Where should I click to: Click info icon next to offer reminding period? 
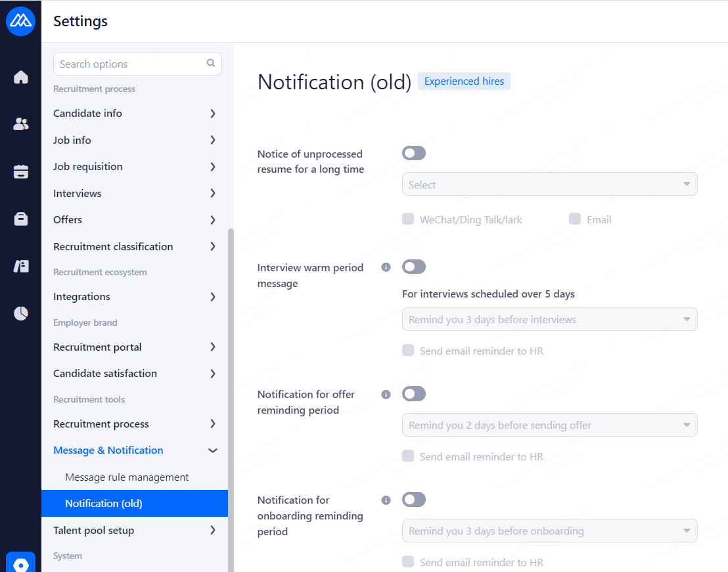[x=386, y=394]
